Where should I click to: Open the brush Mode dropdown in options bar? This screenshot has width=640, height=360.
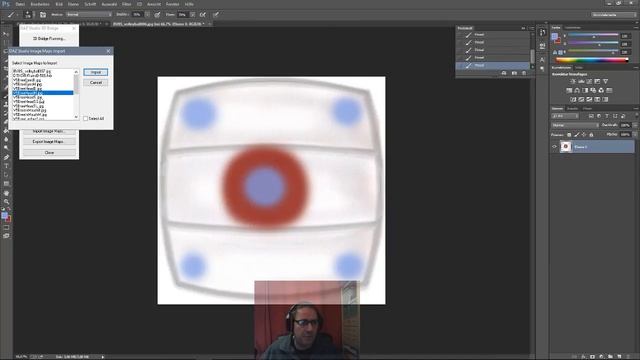(89, 15)
